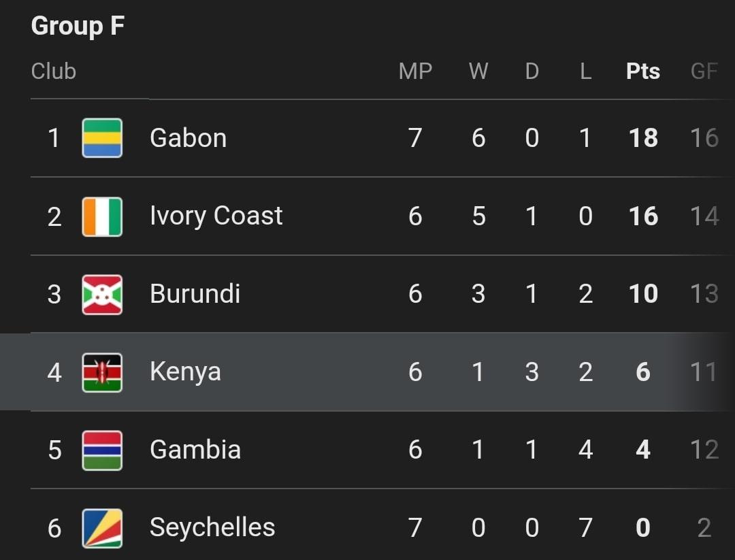Click the Group F heading
The height and width of the screenshot is (560, 735).
tap(78, 25)
